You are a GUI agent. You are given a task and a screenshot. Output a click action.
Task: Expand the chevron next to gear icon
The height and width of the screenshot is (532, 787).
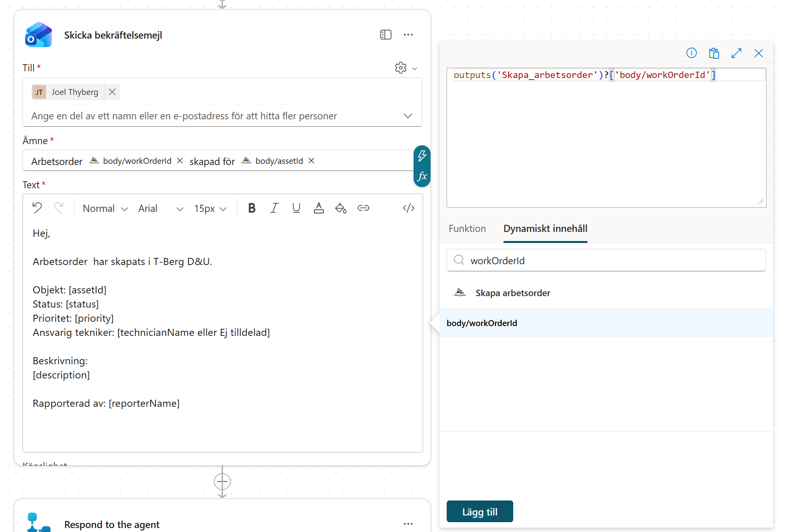coord(414,69)
